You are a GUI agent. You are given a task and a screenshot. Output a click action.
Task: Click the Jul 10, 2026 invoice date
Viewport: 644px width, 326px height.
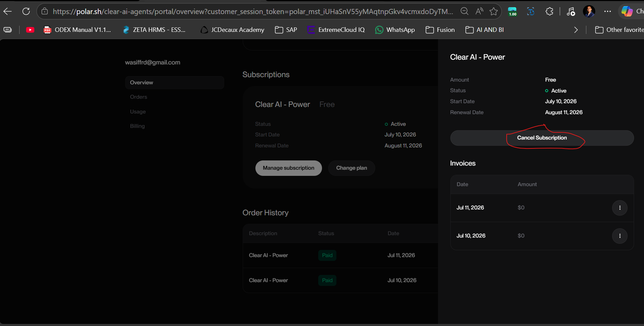pyautogui.click(x=471, y=236)
